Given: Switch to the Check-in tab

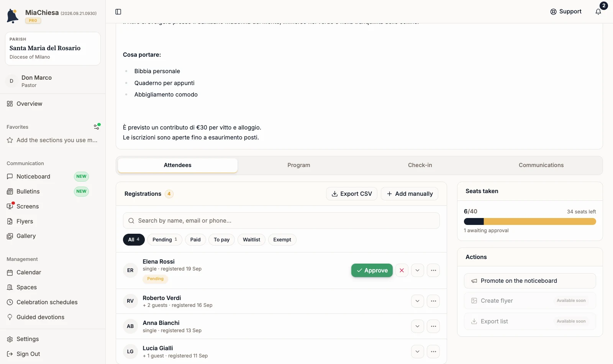Looking at the screenshot, I should point(420,165).
